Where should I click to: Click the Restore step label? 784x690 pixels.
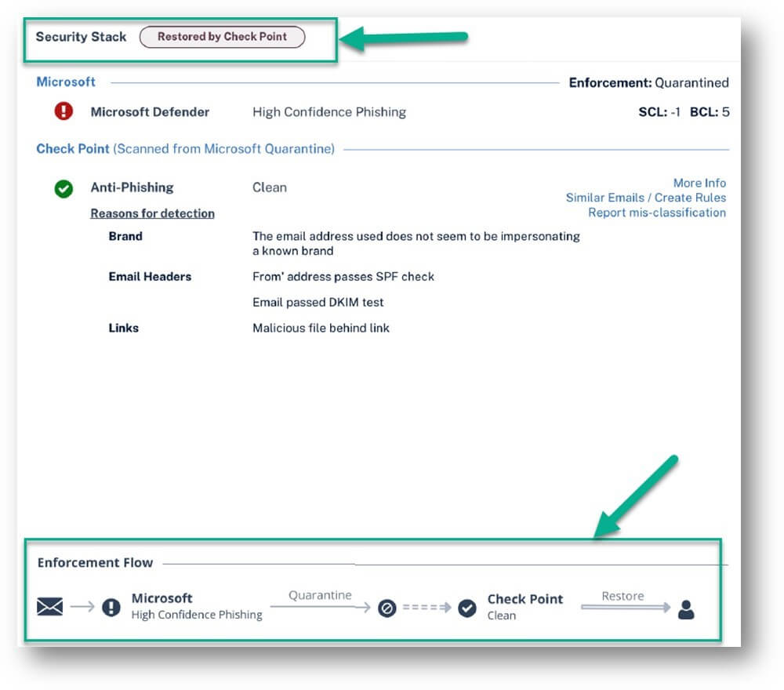pyautogui.click(x=622, y=596)
